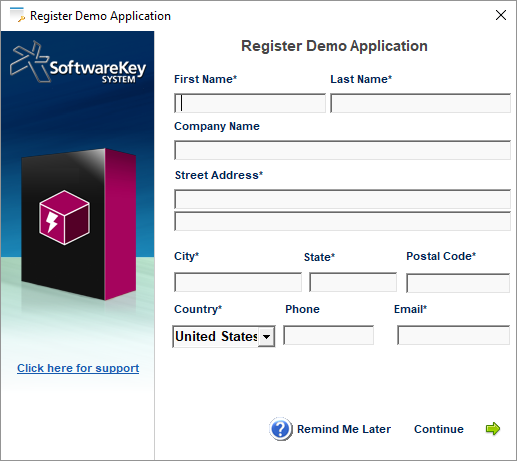Open the Country dropdown arrow
The image size is (517, 461).
pos(266,337)
